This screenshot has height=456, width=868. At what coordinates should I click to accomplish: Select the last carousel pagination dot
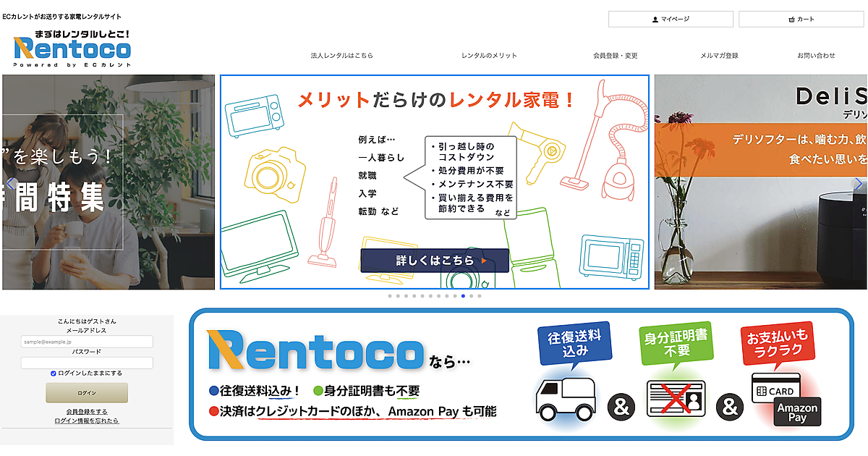click(479, 296)
